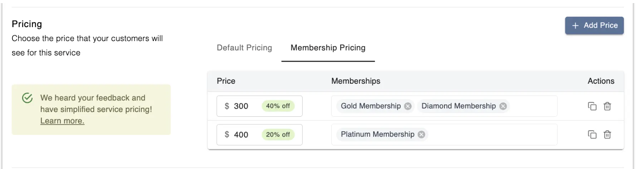Click the 40% off discount badge

(x=278, y=106)
